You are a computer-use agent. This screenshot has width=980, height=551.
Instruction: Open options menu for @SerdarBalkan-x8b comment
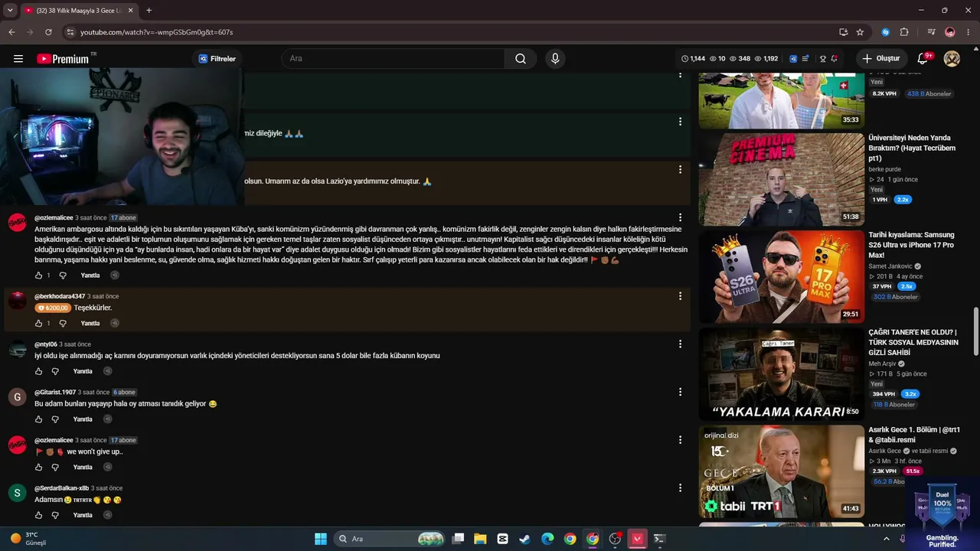click(x=680, y=488)
